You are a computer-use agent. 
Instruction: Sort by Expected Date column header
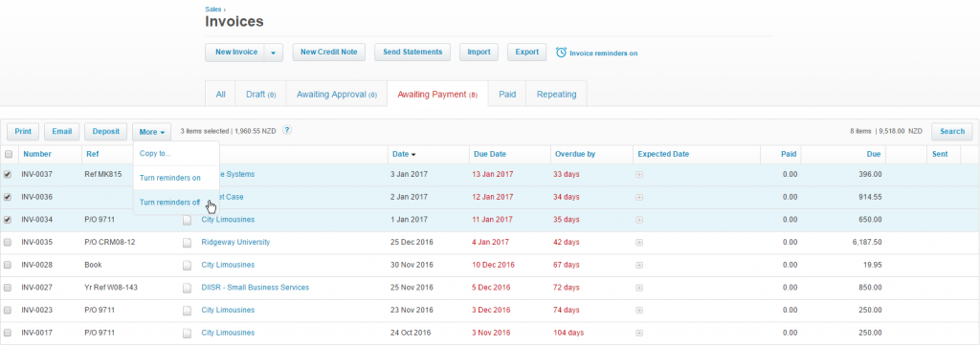[x=663, y=154]
